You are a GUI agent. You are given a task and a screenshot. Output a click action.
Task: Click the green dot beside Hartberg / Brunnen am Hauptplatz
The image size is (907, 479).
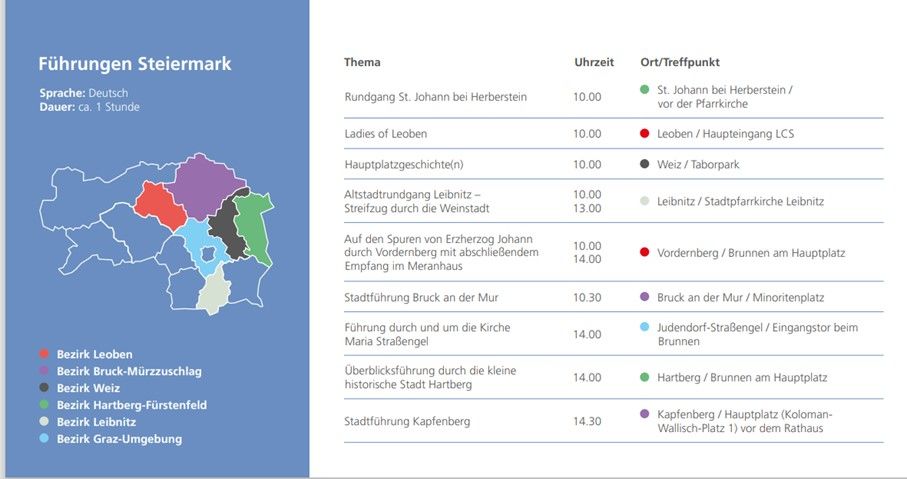[x=644, y=377]
